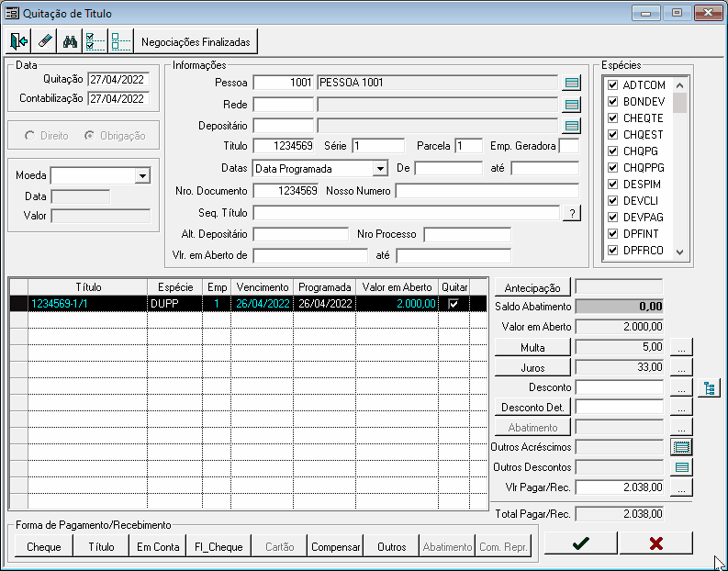The image size is (728, 571).
Task: Click the Nro Processo field
Action: tap(467, 234)
